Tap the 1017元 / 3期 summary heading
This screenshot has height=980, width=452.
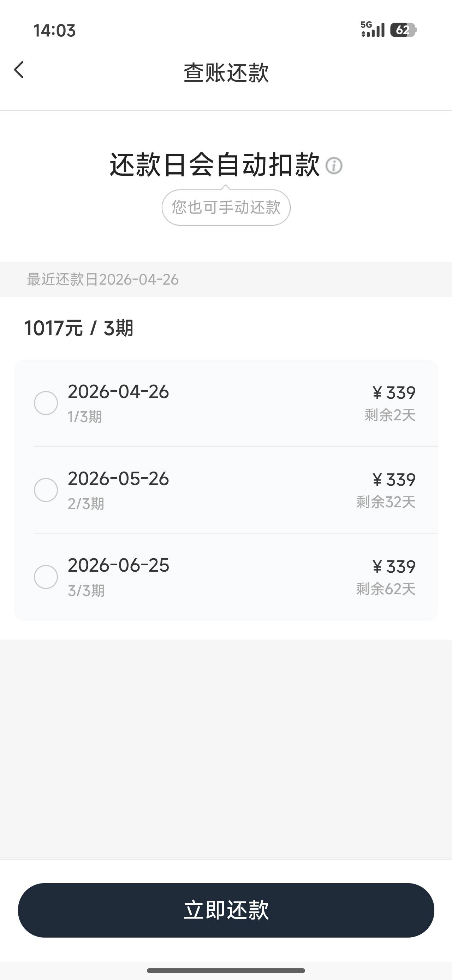[x=79, y=328]
